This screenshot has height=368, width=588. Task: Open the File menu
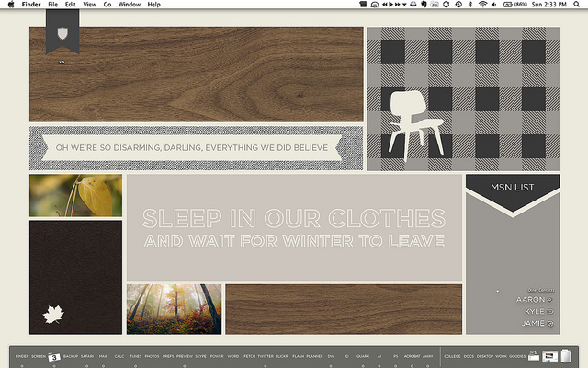[53, 4]
